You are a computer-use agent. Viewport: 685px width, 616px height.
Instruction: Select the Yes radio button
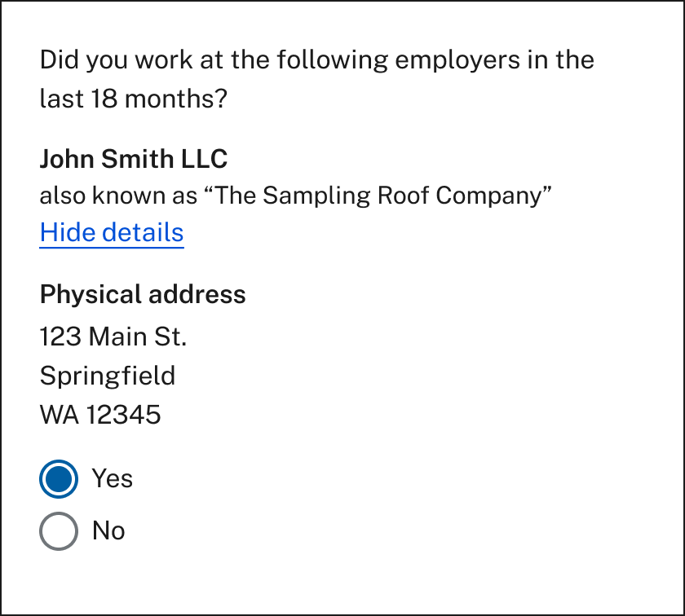pyautogui.click(x=59, y=478)
